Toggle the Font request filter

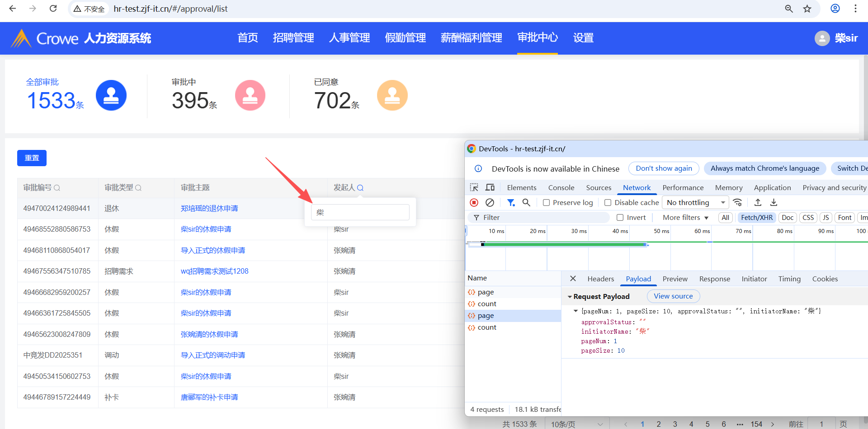click(845, 218)
